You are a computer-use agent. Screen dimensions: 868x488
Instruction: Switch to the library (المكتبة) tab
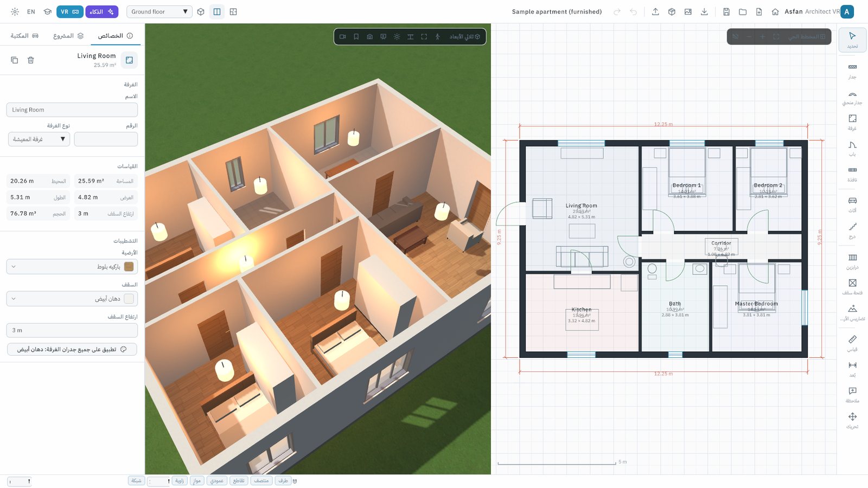24,36
